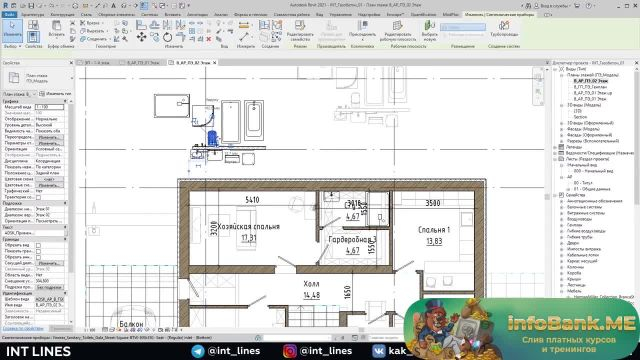This screenshot has height=360, width=640.
Task: Click the Save icon in quick access toolbar
Action: (31, 6)
